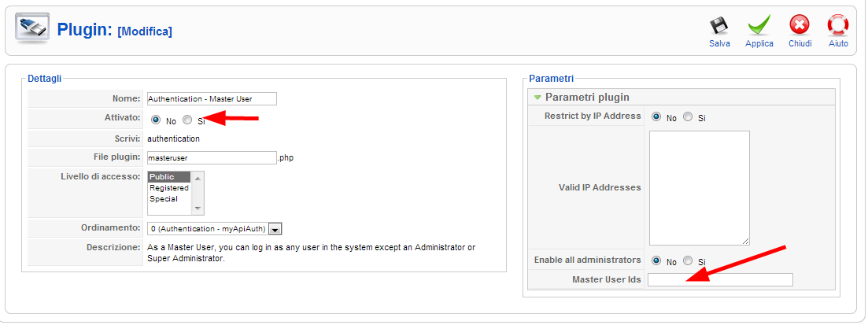Click the Chiudi red X icon
This screenshot has width=868, height=325.
pyautogui.click(x=800, y=25)
